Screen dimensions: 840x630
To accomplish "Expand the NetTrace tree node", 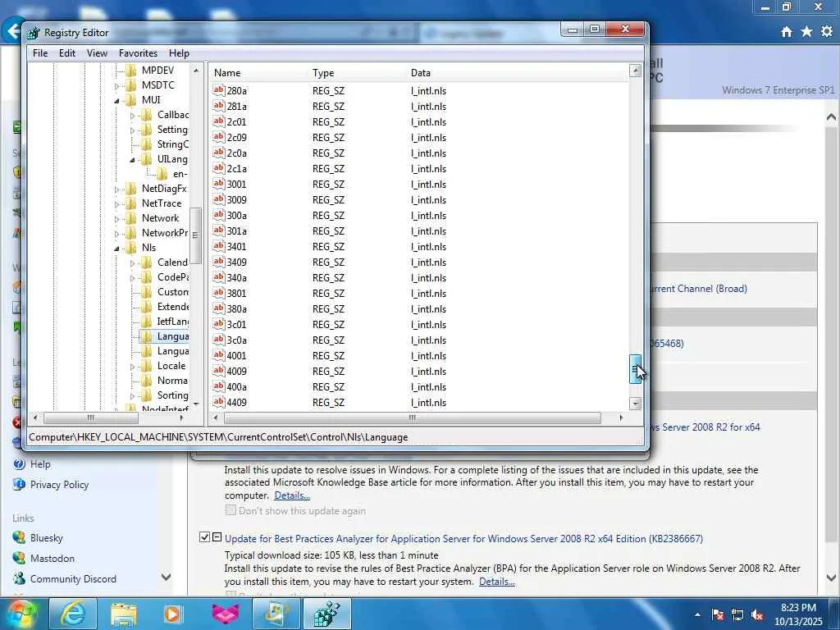I will coord(116,204).
